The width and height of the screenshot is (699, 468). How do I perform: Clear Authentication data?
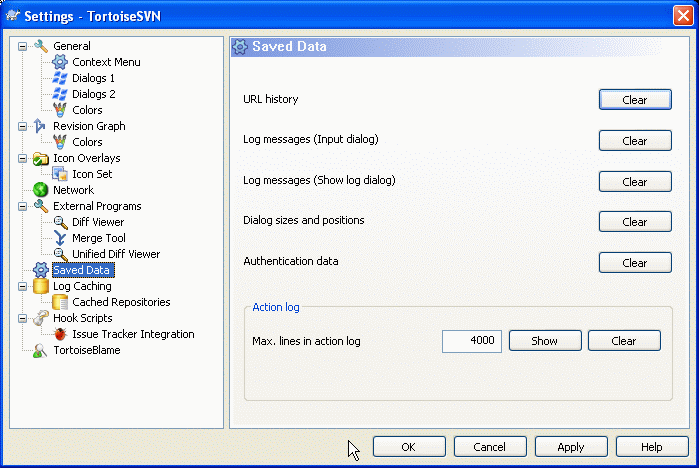point(635,263)
